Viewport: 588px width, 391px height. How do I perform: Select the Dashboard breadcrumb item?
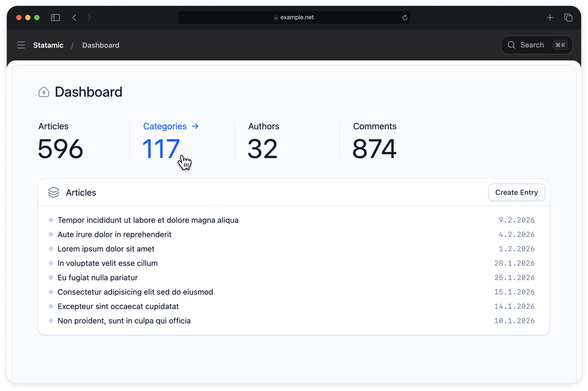pos(101,45)
